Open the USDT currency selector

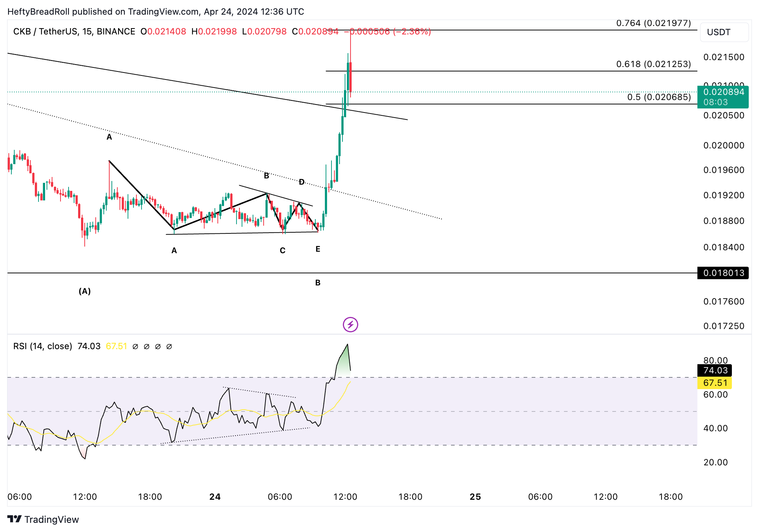tap(724, 32)
